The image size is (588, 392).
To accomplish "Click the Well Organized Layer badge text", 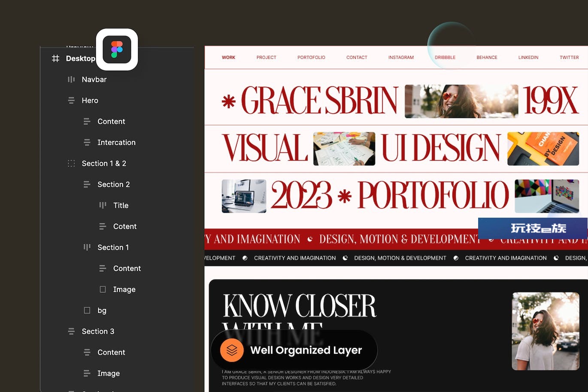I will 306,350.
